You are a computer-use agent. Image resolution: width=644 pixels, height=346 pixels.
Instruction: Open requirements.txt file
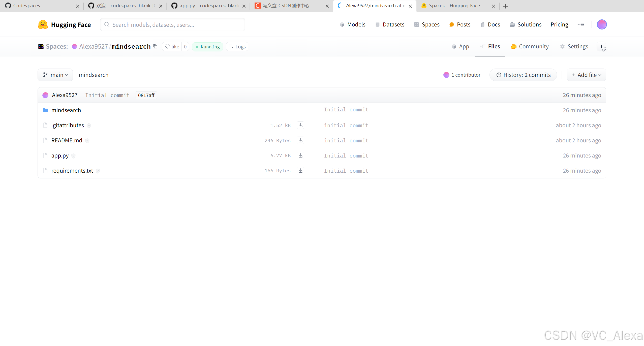72,171
